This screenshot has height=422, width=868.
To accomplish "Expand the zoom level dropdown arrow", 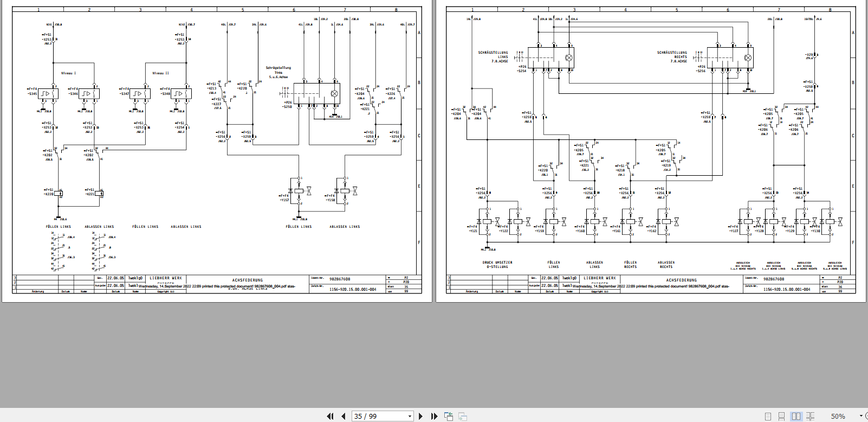I will tap(861, 416).
